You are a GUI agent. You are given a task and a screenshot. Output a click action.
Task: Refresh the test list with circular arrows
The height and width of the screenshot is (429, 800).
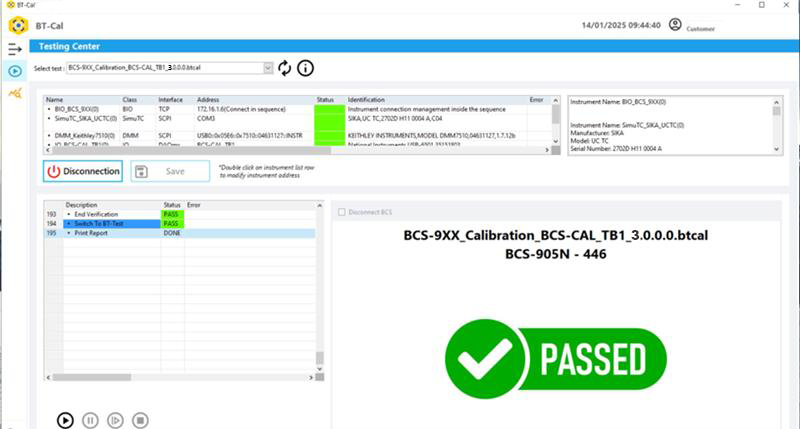tap(285, 68)
